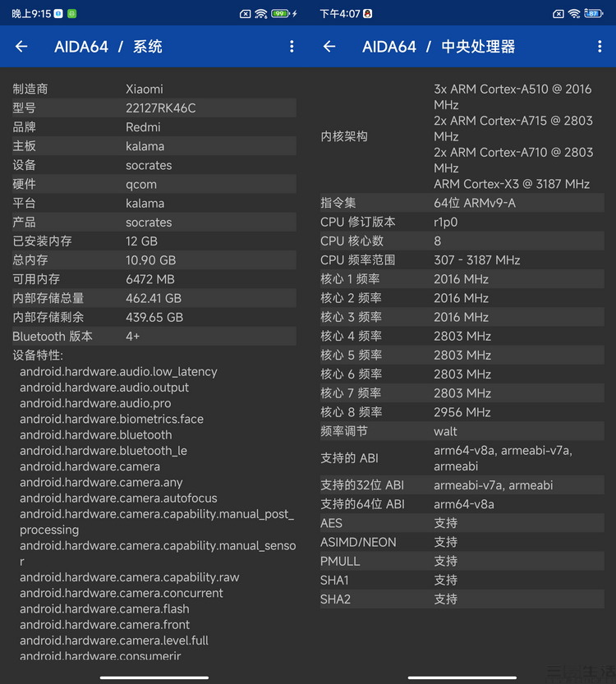Tap the 设备特性 heading
Viewport: 616px width, 684px height.
38,355
